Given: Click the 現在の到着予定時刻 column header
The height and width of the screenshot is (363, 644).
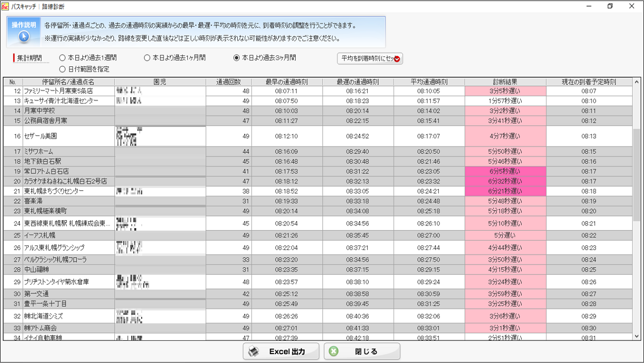Looking at the screenshot, I should tap(589, 82).
